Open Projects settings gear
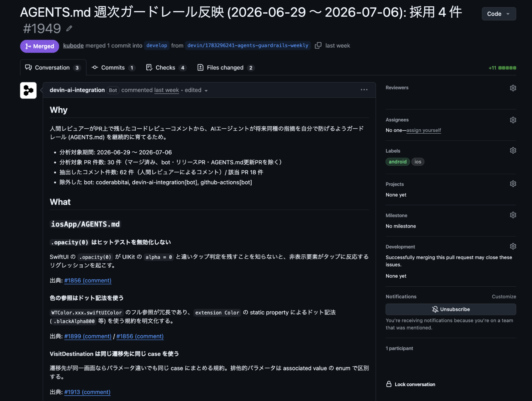 coord(513,184)
